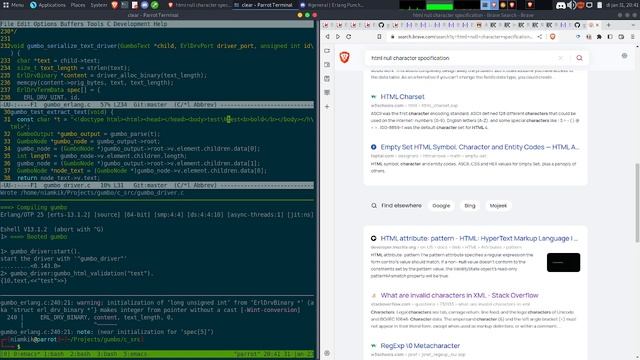
Task: Open the 'Empty Set HTML Symbol' result
Action: [480, 147]
